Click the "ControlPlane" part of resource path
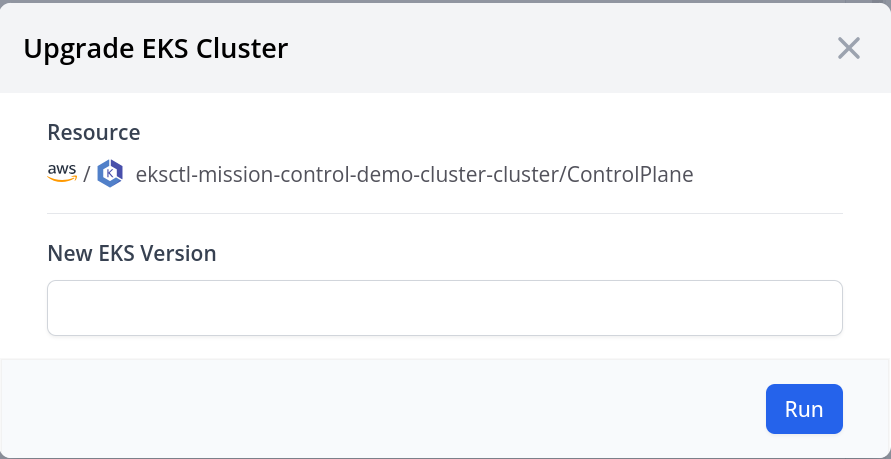The height and width of the screenshot is (459, 891). pos(634,174)
